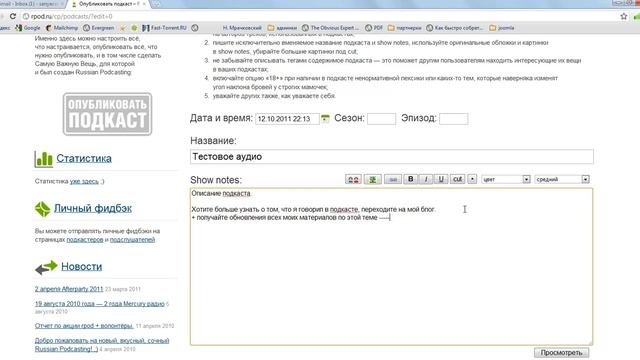
Task: Follow the подслушателей link
Action: [132, 240]
